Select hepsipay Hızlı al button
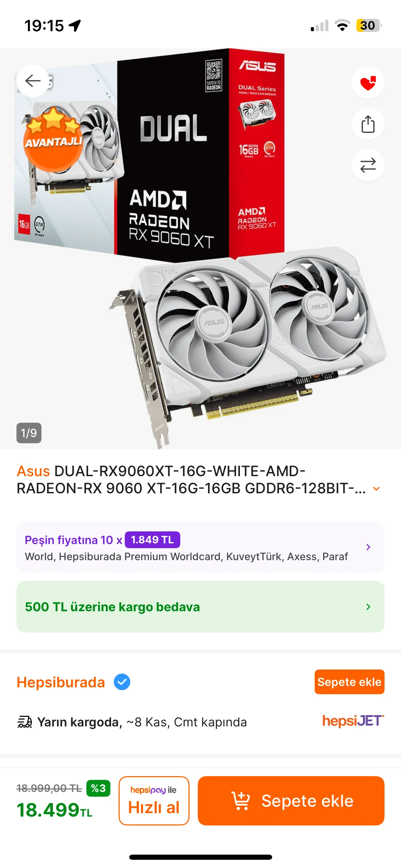 tap(154, 800)
